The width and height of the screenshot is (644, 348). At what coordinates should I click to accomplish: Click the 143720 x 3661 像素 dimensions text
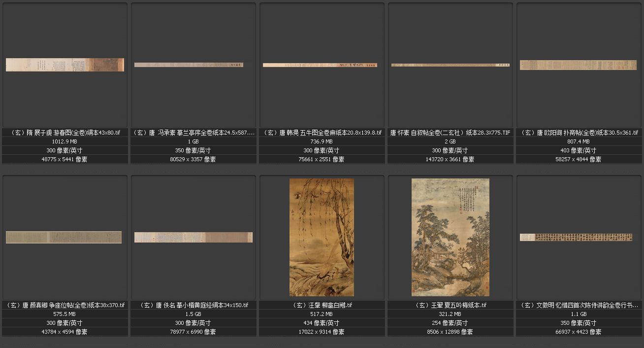coord(450,159)
